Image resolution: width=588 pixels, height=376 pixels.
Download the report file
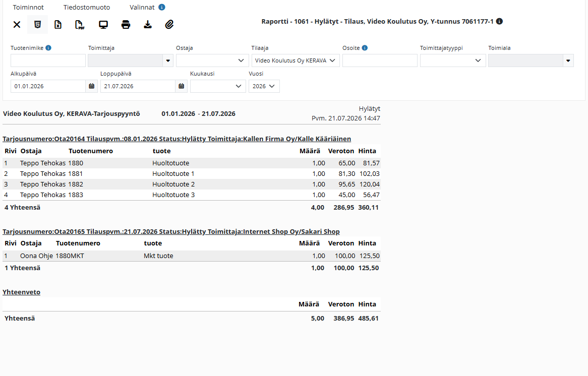148,25
